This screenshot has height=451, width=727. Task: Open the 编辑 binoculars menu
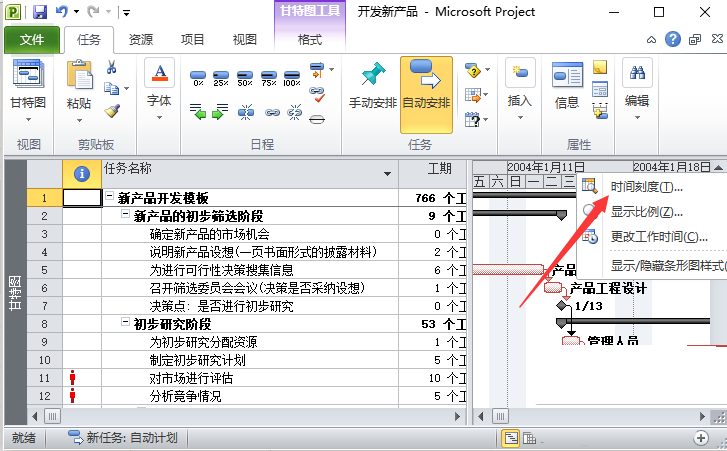[x=637, y=89]
